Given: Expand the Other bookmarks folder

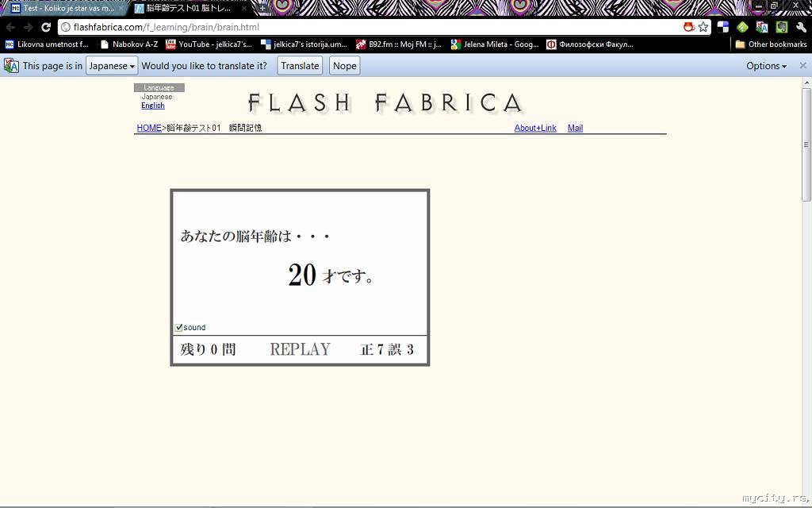Looking at the screenshot, I should [771, 44].
